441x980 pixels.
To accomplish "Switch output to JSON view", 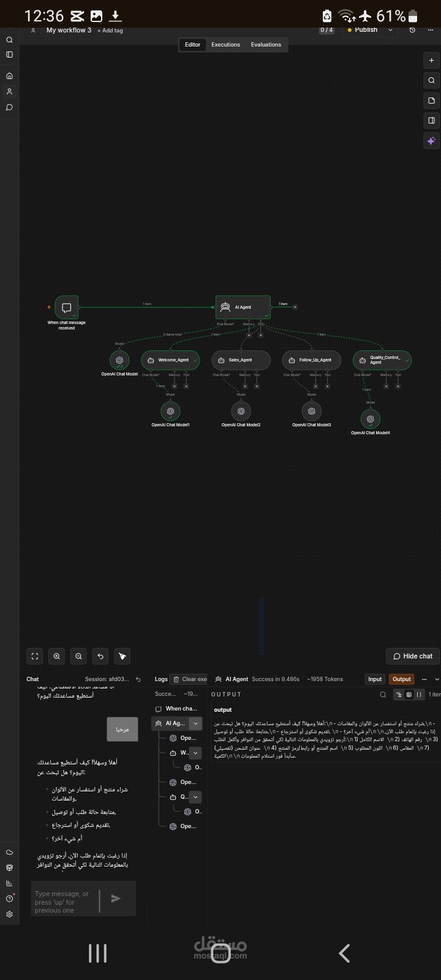I will [419, 695].
